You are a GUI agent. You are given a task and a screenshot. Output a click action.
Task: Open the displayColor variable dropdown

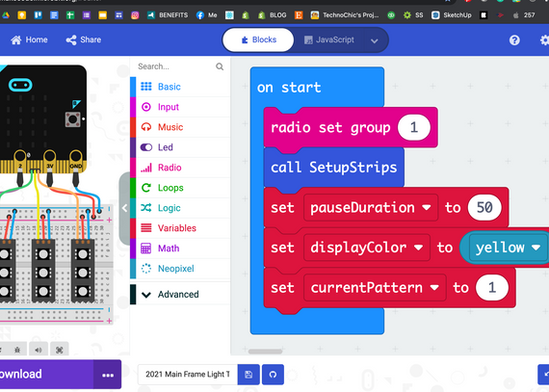[x=367, y=248]
